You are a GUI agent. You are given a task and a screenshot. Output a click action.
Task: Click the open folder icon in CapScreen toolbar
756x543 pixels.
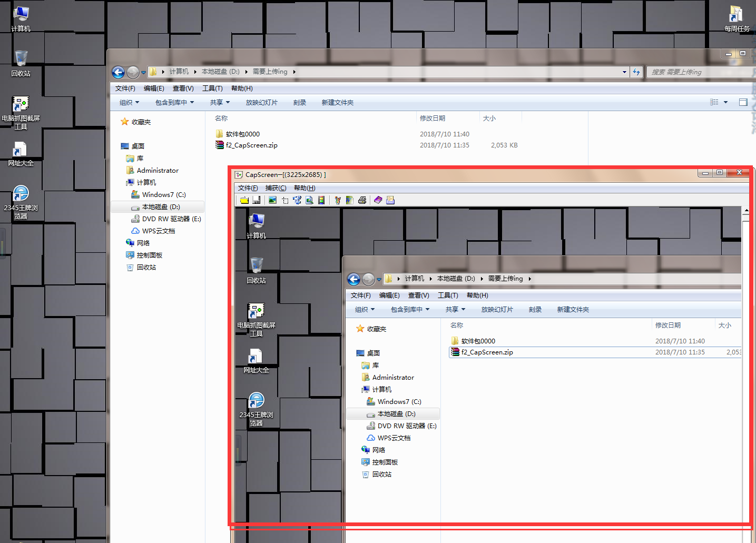click(244, 200)
